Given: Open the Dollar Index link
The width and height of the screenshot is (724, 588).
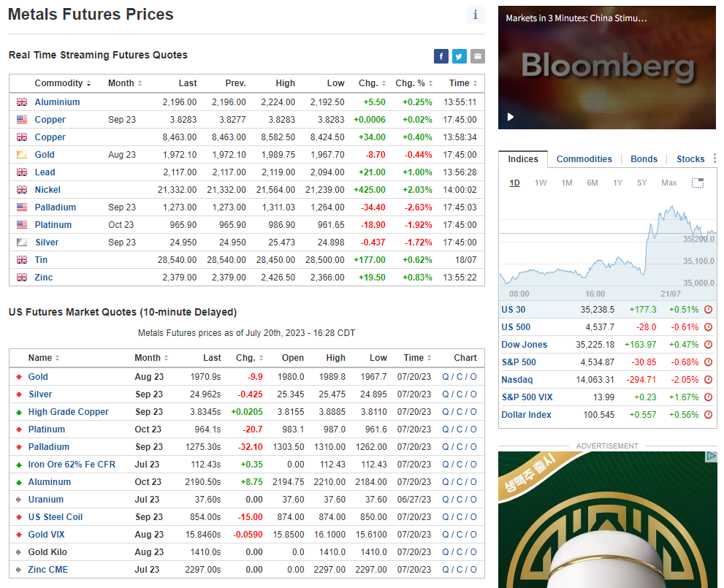Looking at the screenshot, I should 526,415.
